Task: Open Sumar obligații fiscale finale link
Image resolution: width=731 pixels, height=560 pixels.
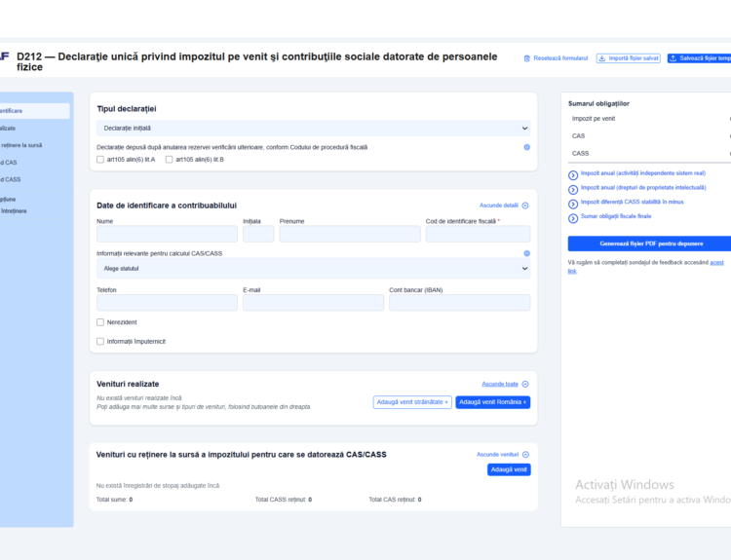Action: [x=616, y=216]
